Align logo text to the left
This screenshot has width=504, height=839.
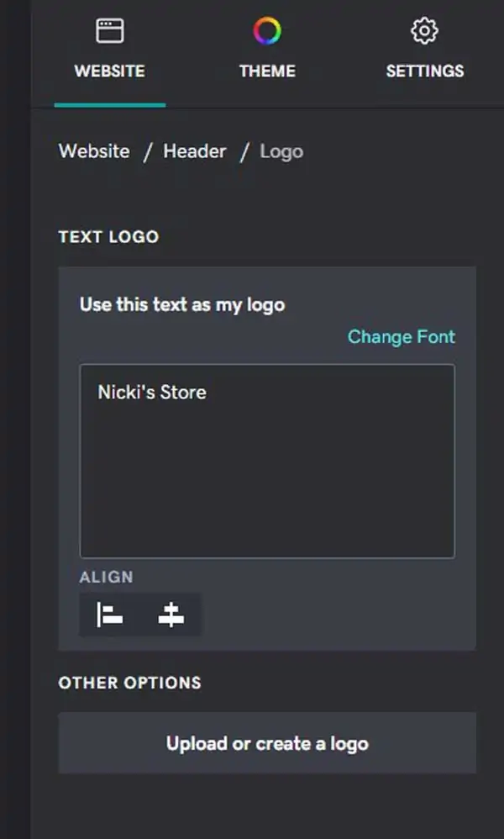pos(110,615)
